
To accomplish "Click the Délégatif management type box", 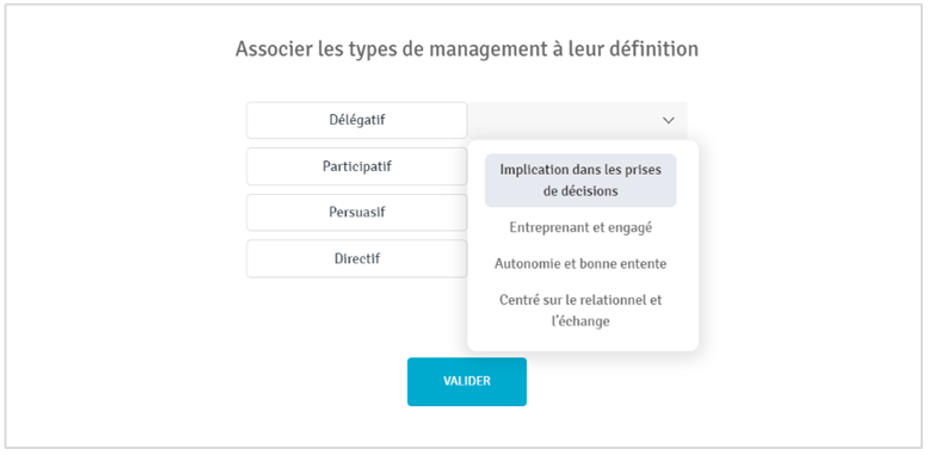I will (356, 120).
